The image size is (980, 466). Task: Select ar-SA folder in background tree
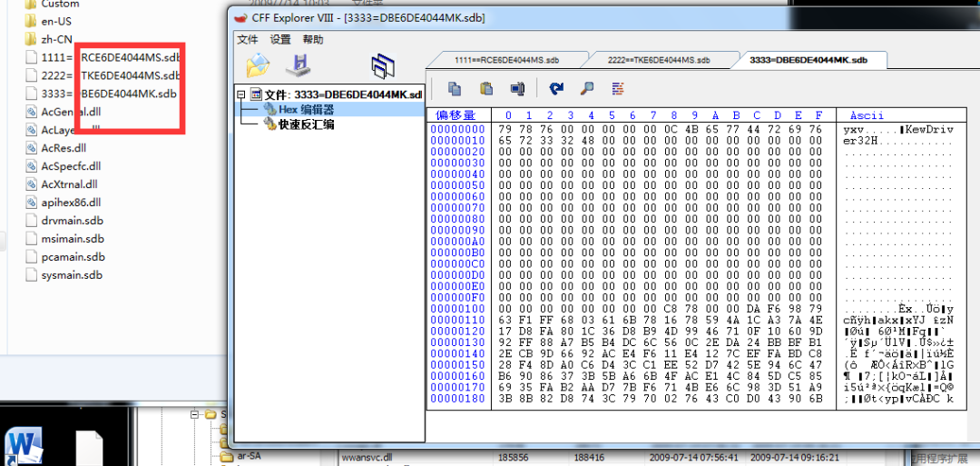click(249, 456)
